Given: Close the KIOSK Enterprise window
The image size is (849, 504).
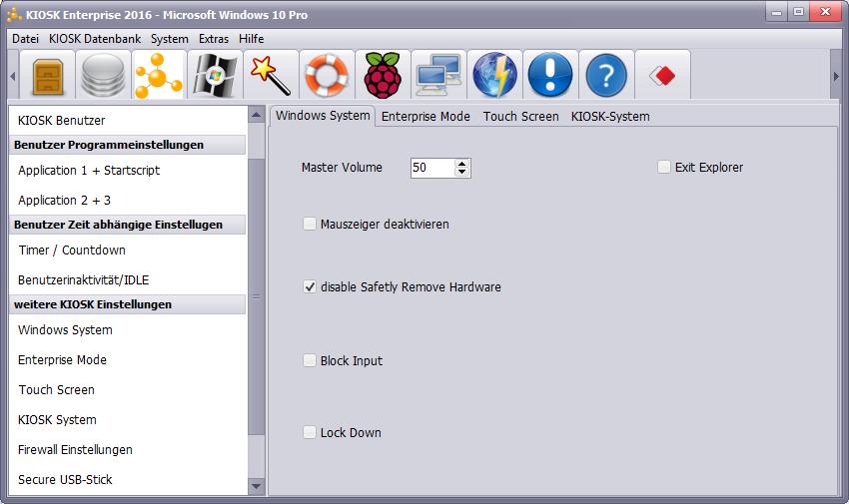Looking at the screenshot, I should (825, 12).
